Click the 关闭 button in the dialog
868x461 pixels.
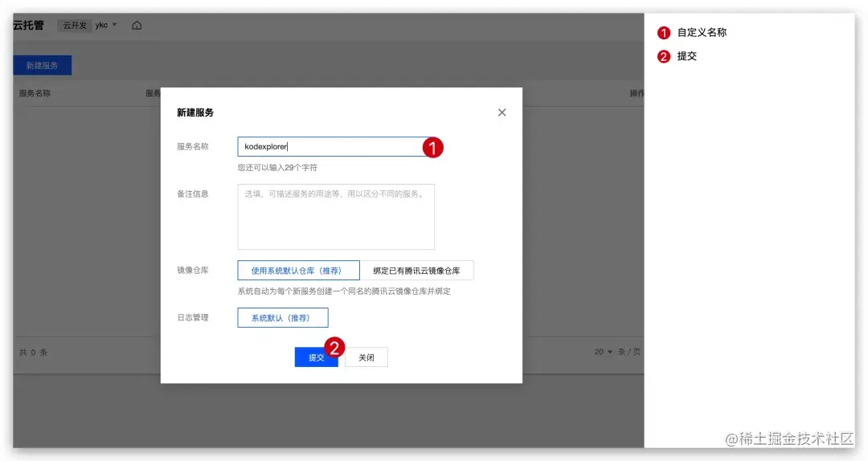pos(366,357)
